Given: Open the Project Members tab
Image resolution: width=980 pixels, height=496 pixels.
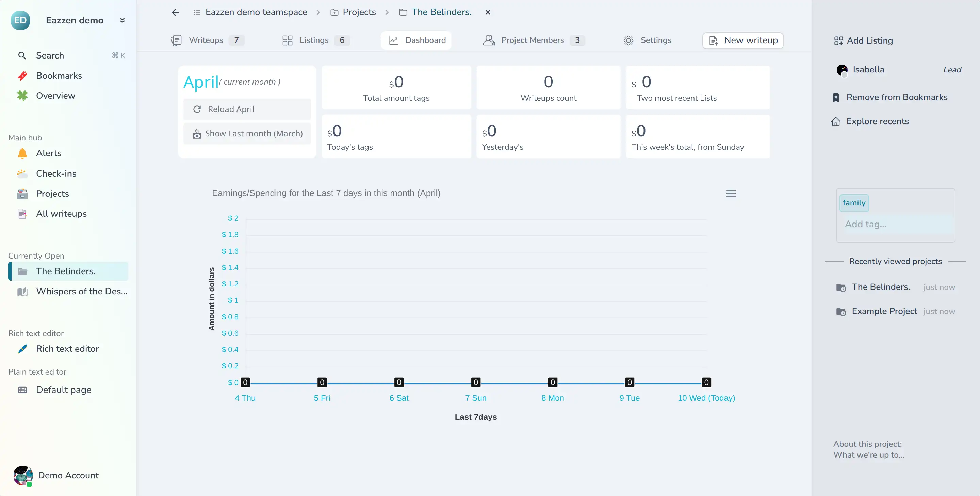Looking at the screenshot, I should click(532, 40).
